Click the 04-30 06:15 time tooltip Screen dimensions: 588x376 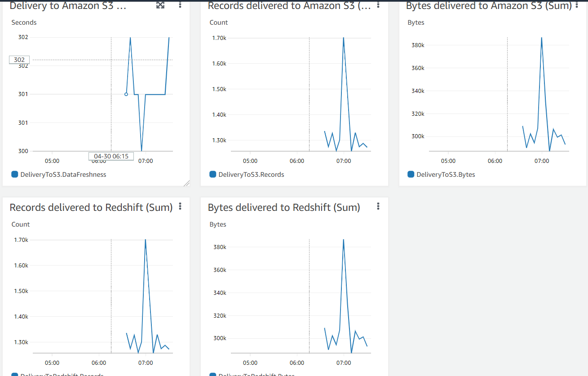[111, 156]
